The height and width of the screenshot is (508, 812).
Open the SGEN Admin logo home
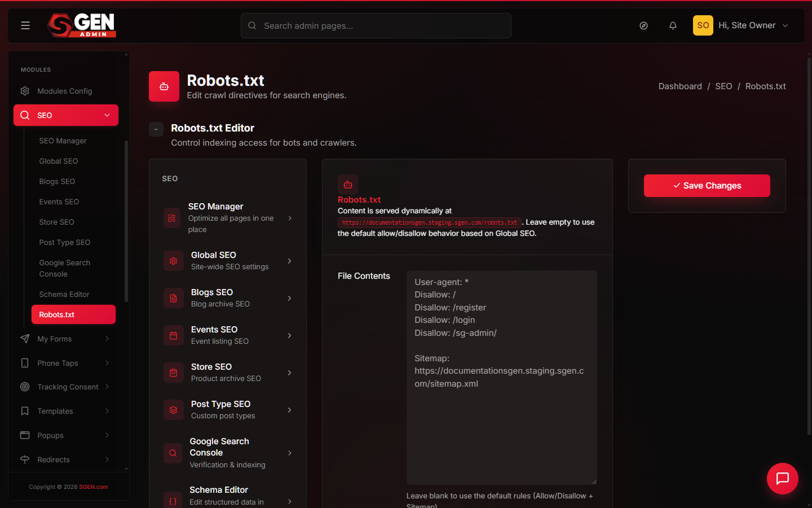click(x=82, y=25)
